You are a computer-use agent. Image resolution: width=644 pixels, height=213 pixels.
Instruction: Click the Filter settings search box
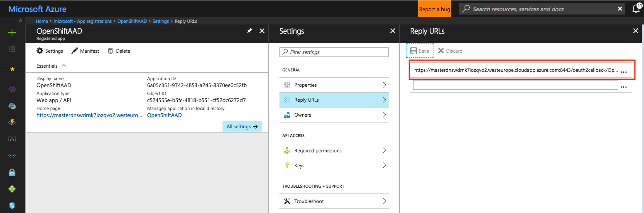click(x=334, y=52)
